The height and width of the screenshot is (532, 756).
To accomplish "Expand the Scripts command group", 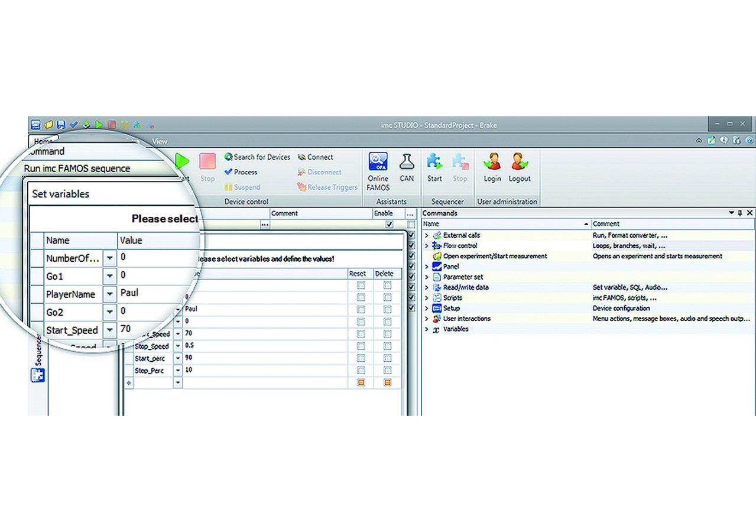I will point(427,298).
